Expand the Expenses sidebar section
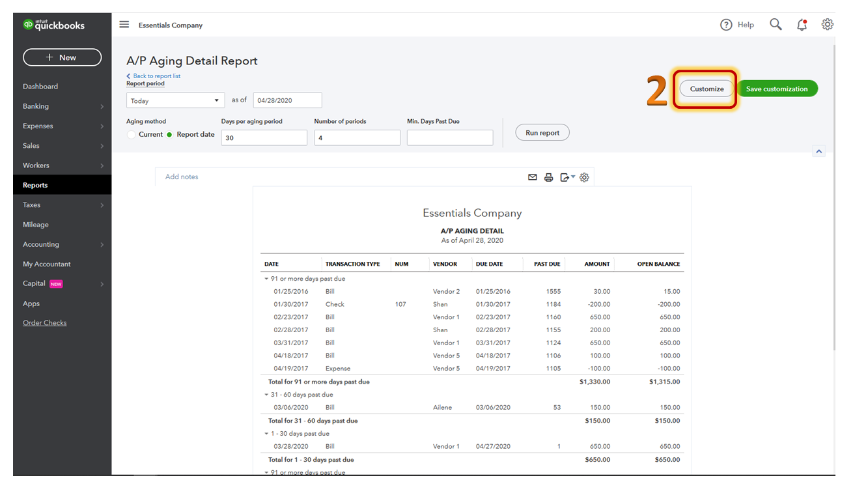 point(37,126)
